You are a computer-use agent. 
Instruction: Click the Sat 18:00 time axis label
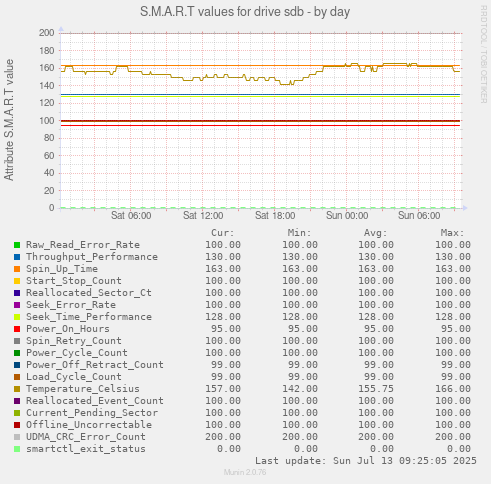275,216
